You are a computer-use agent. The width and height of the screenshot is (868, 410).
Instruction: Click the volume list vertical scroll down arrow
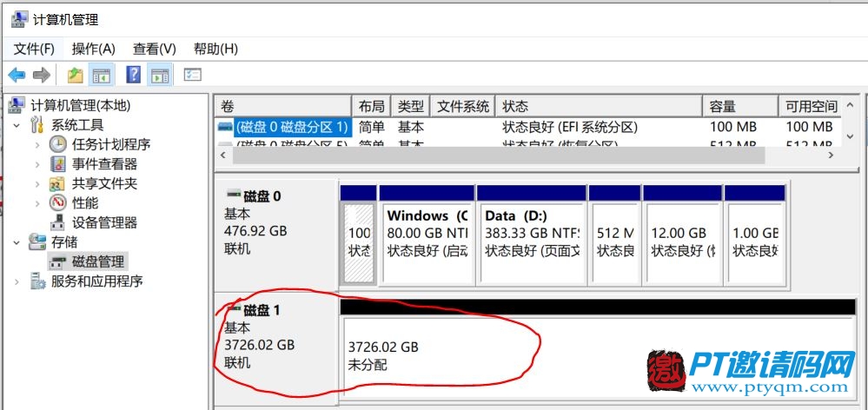tap(851, 136)
